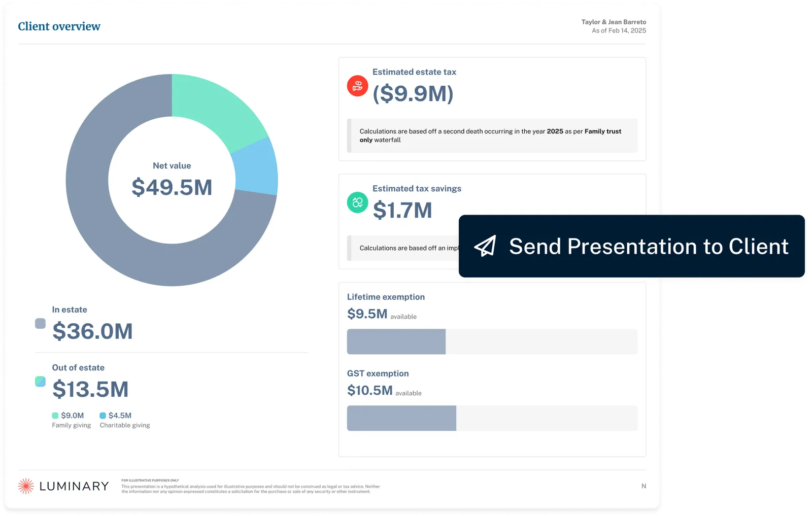Click the "$9.0M" family giving amount
The width and height of the screenshot is (812, 516).
(x=73, y=416)
